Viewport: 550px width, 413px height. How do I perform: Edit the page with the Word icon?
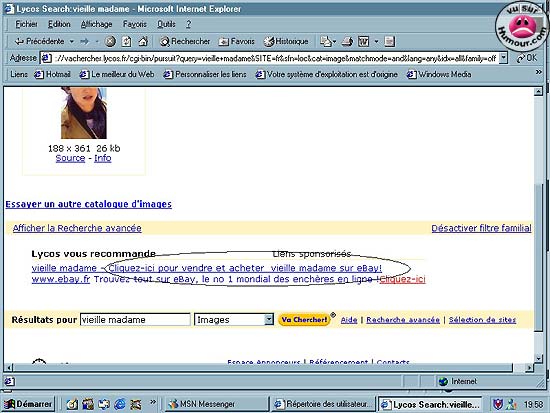point(363,41)
